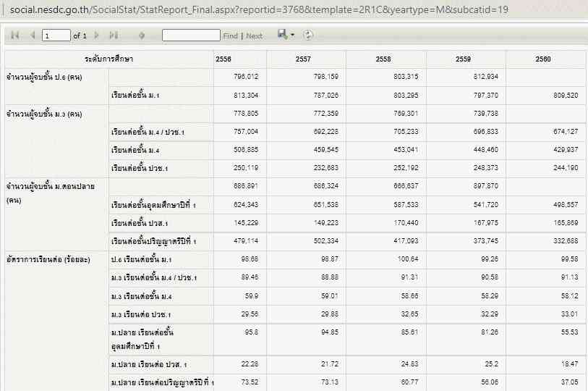Click the last page navigation icon
Image resolution: width=588 pixels, height=391 pixels.
(x=114, y=35)
